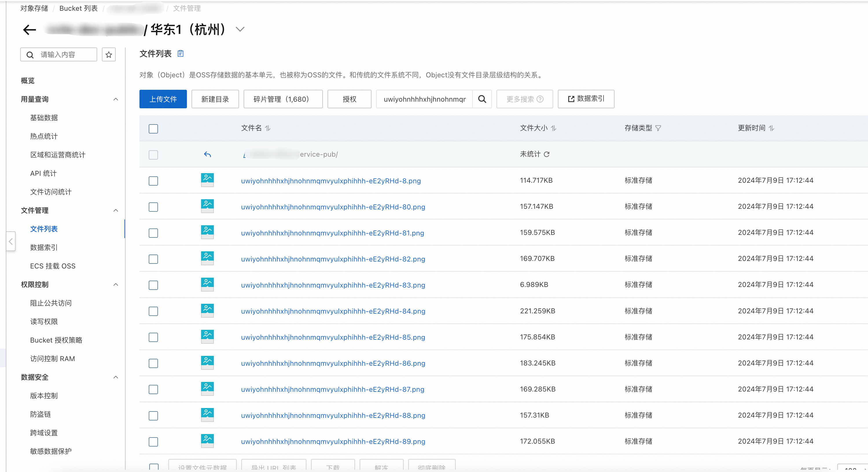This screenshot has width=868, height=472.
Task: Click the parent path ending in ervice-pub/
Action: (x=290, y=154)
